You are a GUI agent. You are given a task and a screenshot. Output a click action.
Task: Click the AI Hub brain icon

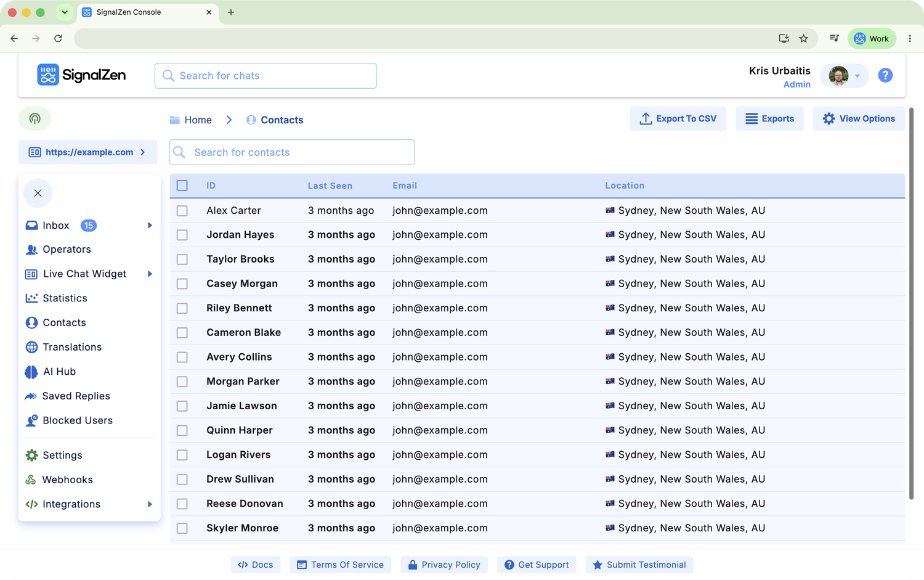coord(31,372)
